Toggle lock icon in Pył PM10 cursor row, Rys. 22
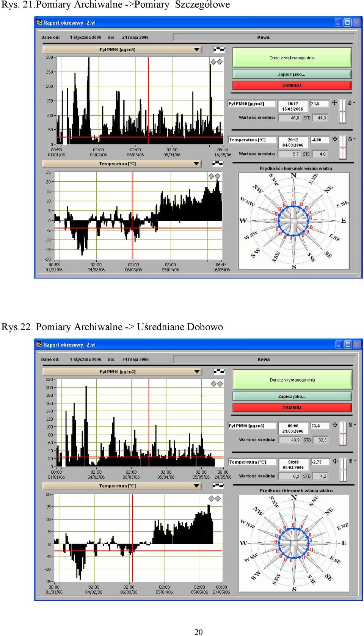 click(351, 425)
